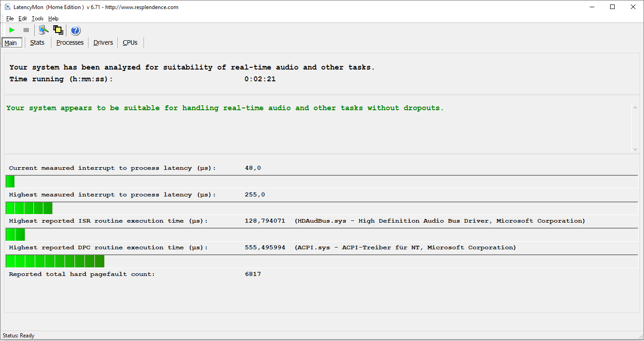This screenshot has width=644, height=341.
Task: Open the Tools menu
Action: [37, 19]
